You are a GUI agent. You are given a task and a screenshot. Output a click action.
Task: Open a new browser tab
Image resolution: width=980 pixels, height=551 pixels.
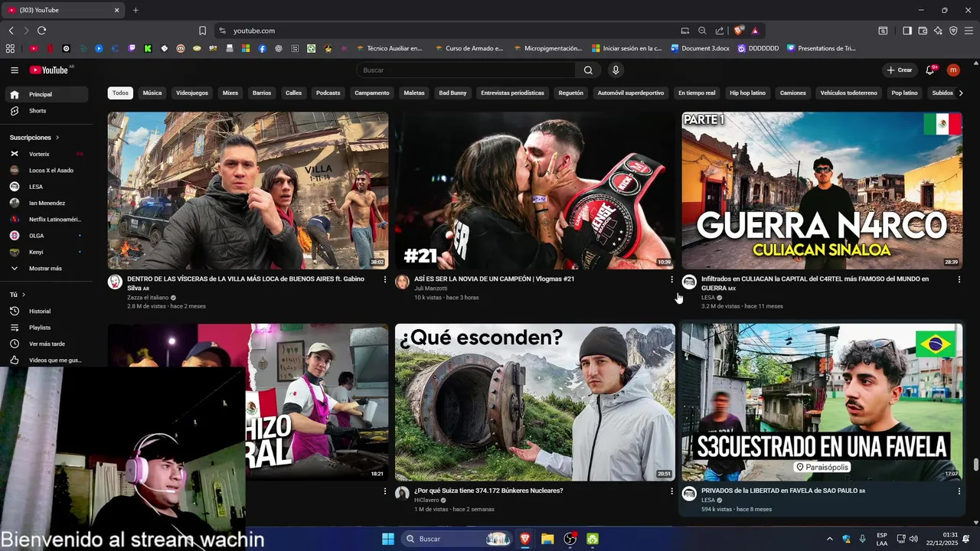[136, 10]
